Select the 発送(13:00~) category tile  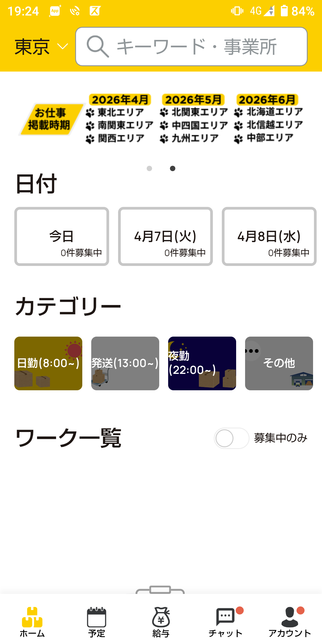point(125,363)
